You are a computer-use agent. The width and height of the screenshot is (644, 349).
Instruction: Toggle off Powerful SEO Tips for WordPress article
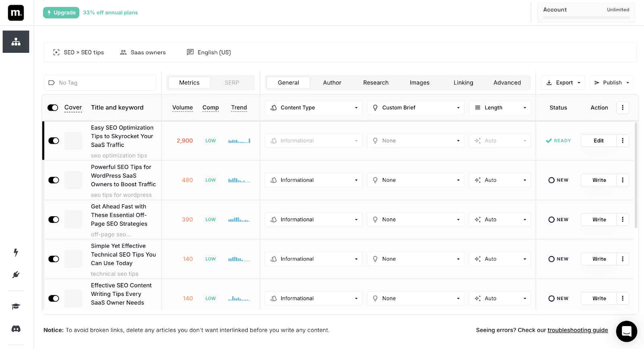pyautogui.click(x=54, y=180)
